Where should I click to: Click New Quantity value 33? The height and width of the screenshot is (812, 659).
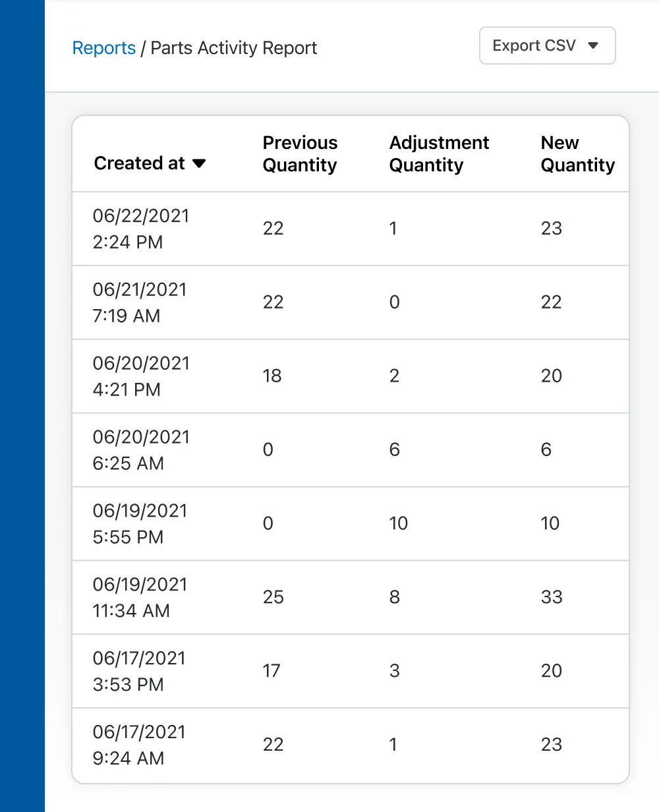(551, 597)
